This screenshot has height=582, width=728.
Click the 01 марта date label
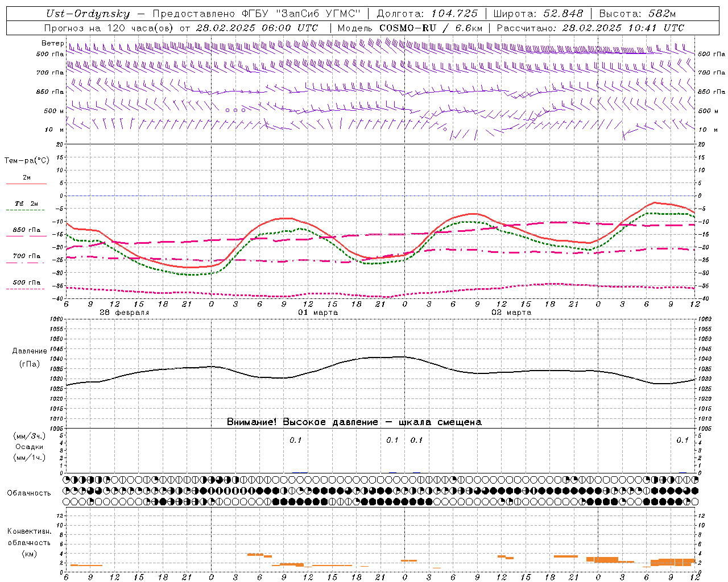[x=318, y=313]
